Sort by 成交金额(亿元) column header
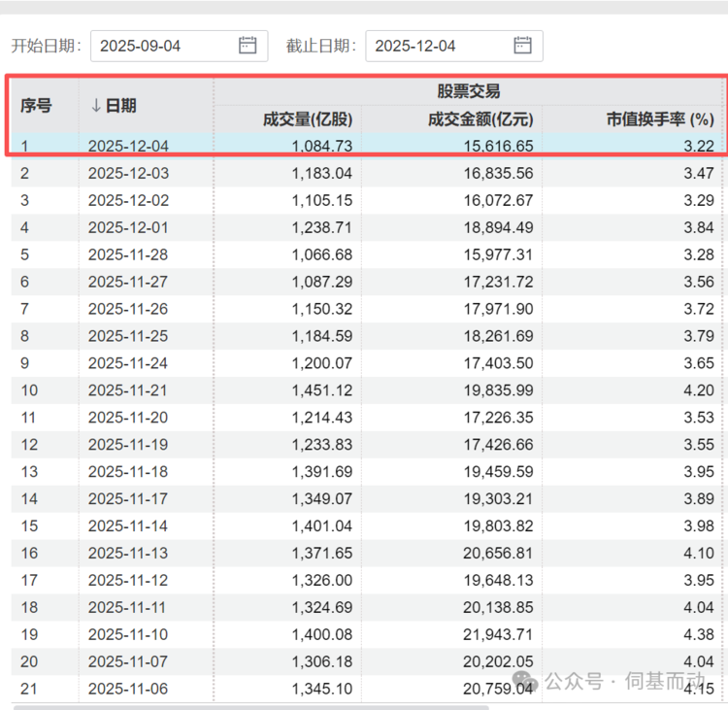The width and height of the screenshot is (728, 710). pyautogui.click(x=480, y=120)
